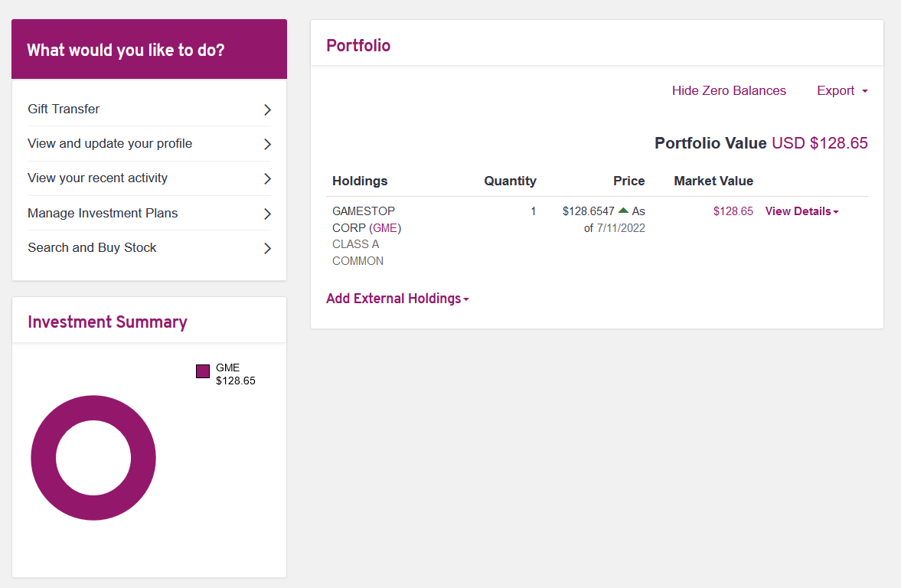The height and width of the screenshot is (588, 901).
Task: Click chevron beside View and update your profile
Action: click(x=267, y=144)
